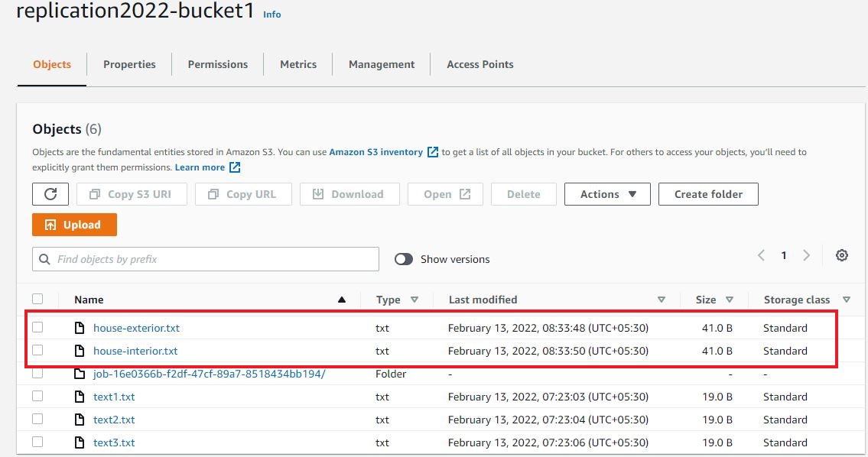Open the Actions dropdown
Screen dimensions: 868x457
606,193
